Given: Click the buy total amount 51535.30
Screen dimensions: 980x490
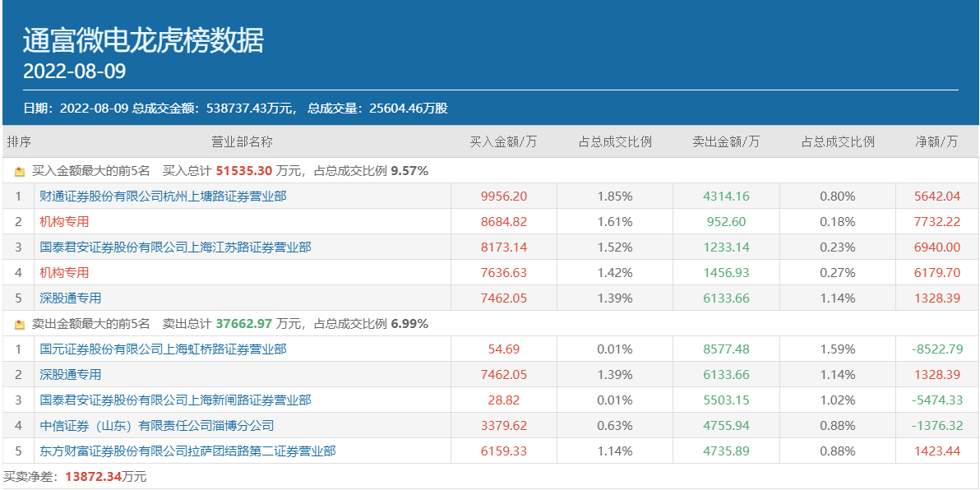Looking at the screenshot, I should click(244, 171).
